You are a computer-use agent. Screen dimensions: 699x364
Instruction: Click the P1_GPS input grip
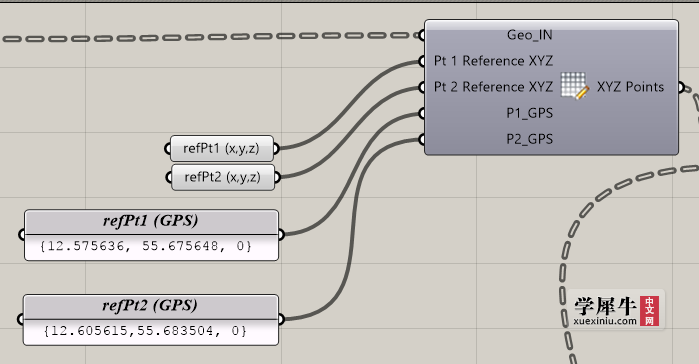tap(422, 114)
